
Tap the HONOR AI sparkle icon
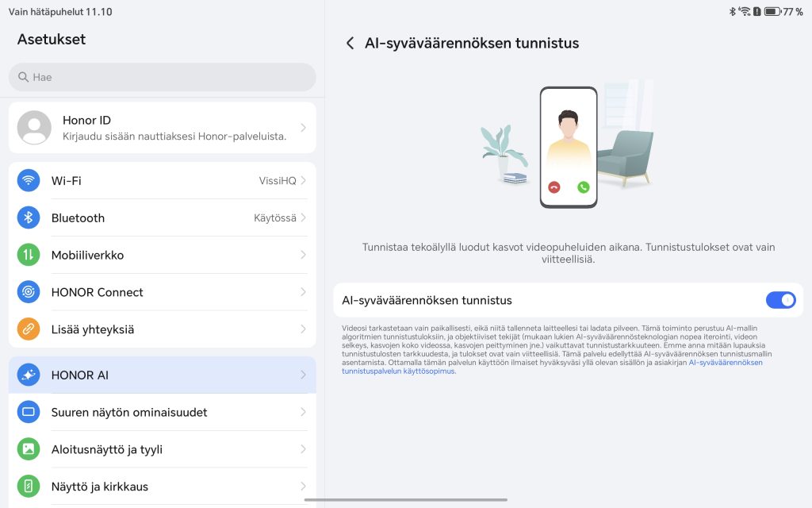[29, 375]
